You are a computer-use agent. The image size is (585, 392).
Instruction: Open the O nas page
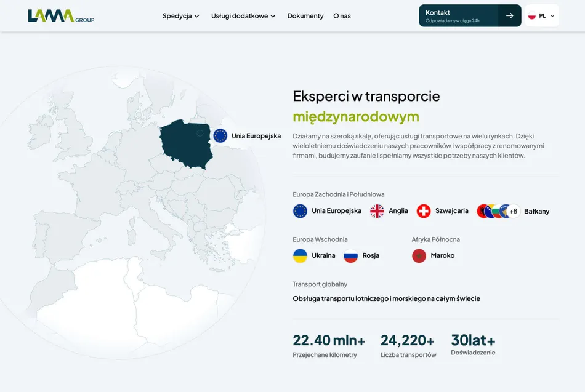click(x=342, y=16)
